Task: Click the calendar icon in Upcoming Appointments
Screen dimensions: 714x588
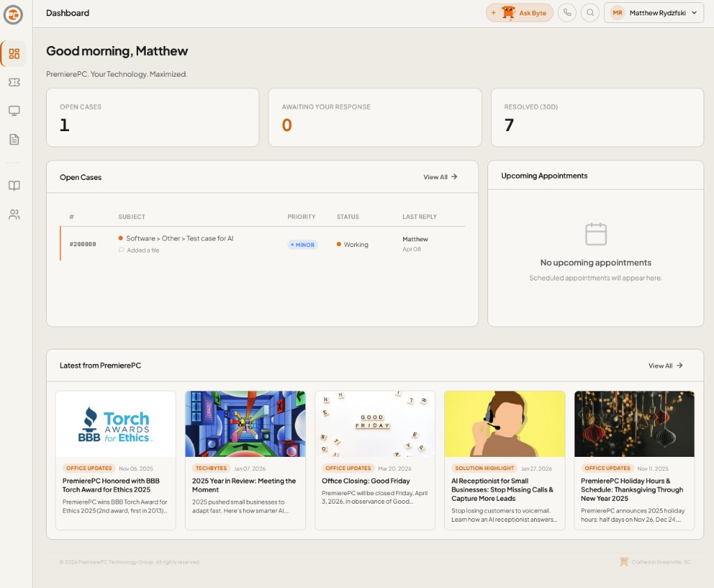Action: (x=595, y=234)
